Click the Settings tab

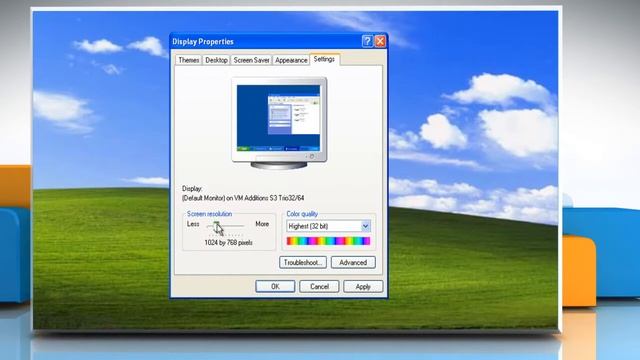tap(324, 59)
